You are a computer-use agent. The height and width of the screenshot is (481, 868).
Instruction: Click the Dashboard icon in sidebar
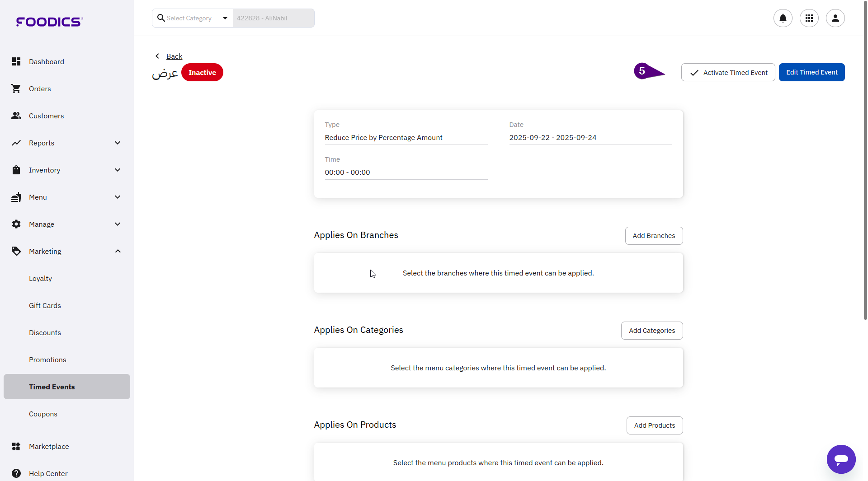pos(16,61)
